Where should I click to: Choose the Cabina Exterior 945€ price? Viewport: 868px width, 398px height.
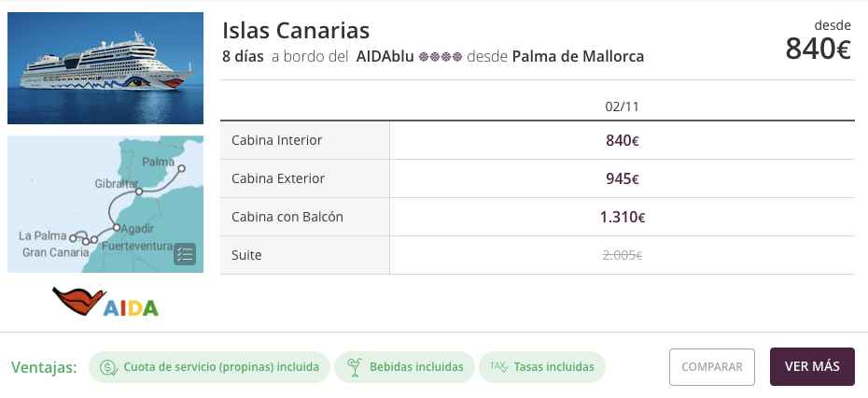[x=622, y=178]
